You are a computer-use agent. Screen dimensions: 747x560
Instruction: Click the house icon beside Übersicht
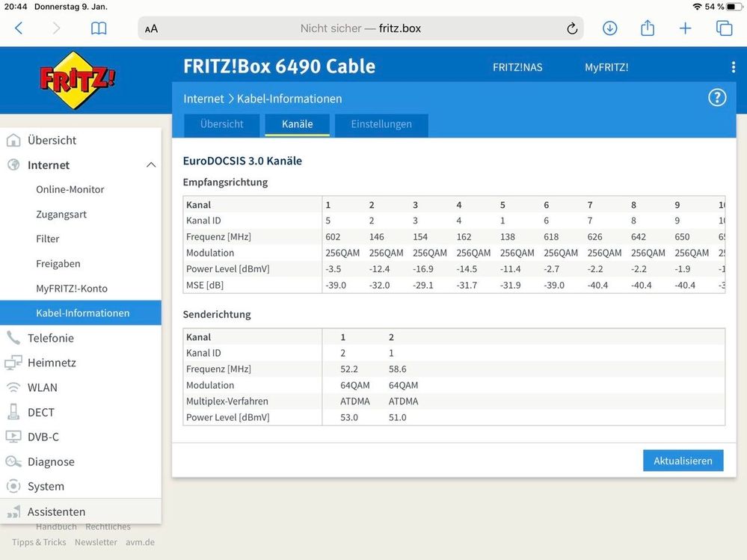point(13,140)
